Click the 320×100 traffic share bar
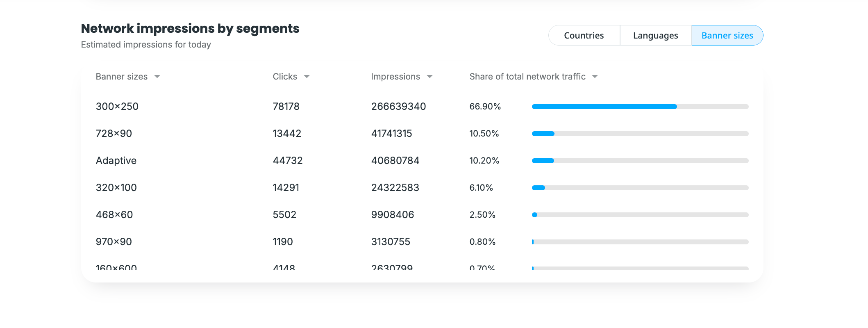Screen dimensions: 868x328 pyautogui.click(x=640, y=188)
